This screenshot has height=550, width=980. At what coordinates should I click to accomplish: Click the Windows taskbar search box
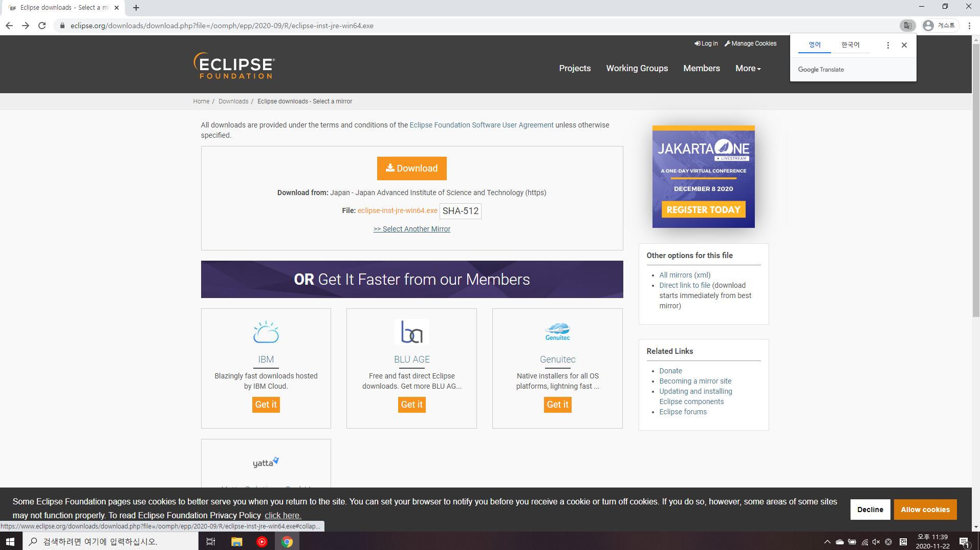[111, 541]
